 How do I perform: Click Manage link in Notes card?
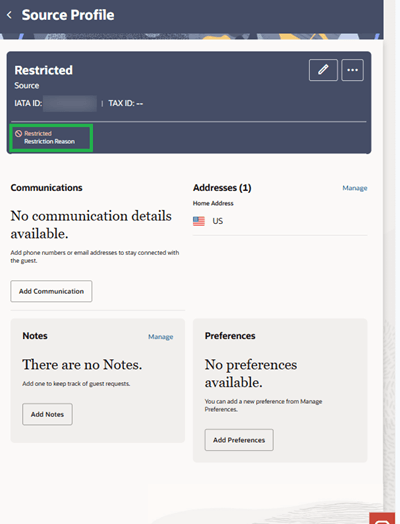pos(160,337)
